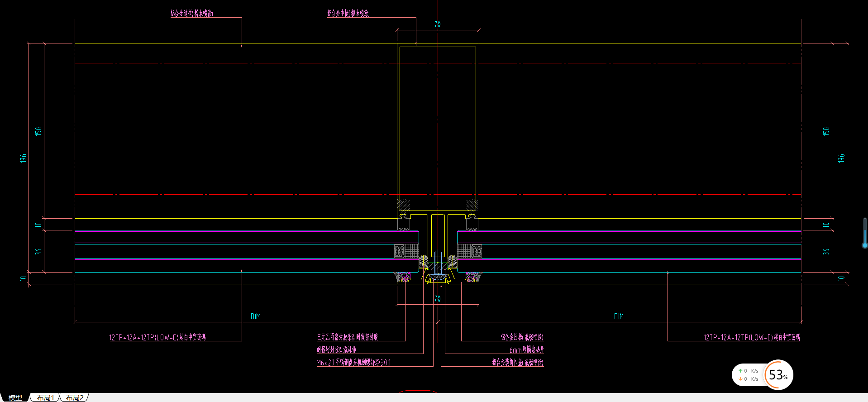Click the download speed arrow in widget
The height and width of the screenshot is (402, 868).
(x=740, y=379)
